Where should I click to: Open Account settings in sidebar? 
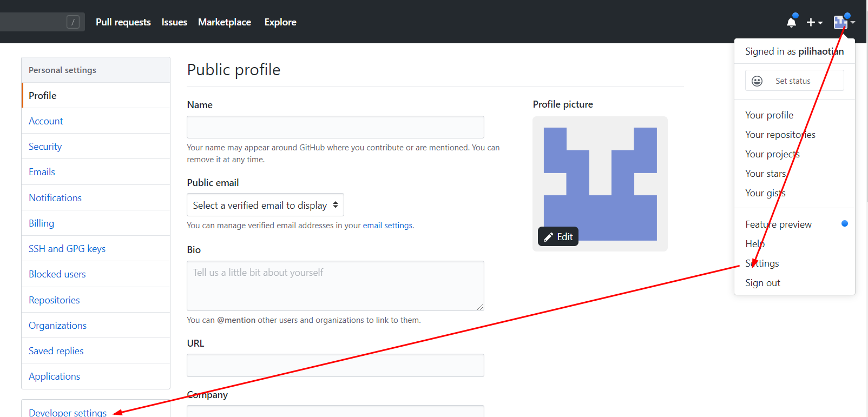click(x=96, y=121)
